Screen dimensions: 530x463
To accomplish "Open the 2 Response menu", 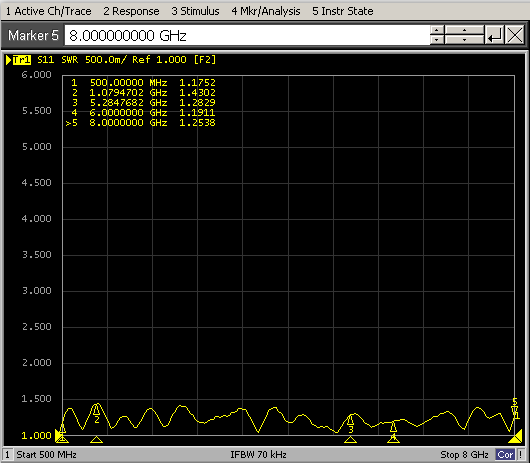I will [131, 11].
